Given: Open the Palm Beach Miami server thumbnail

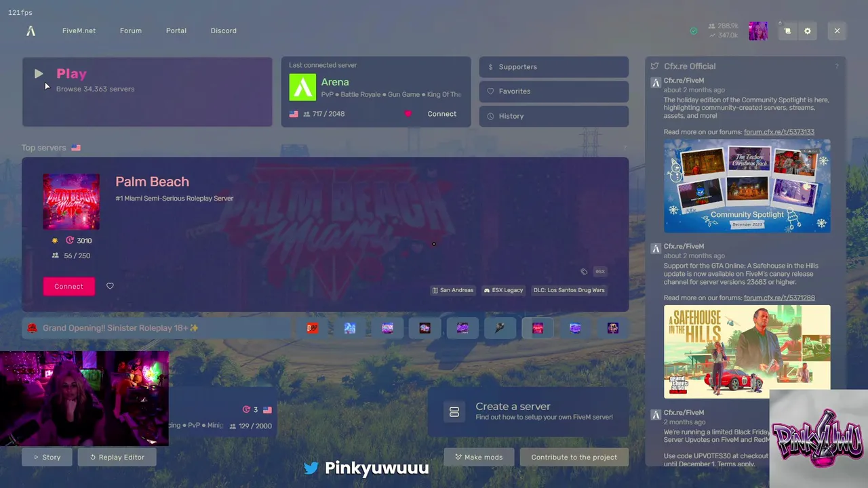Looking at the screenshot, I should [x=71, y=202].
